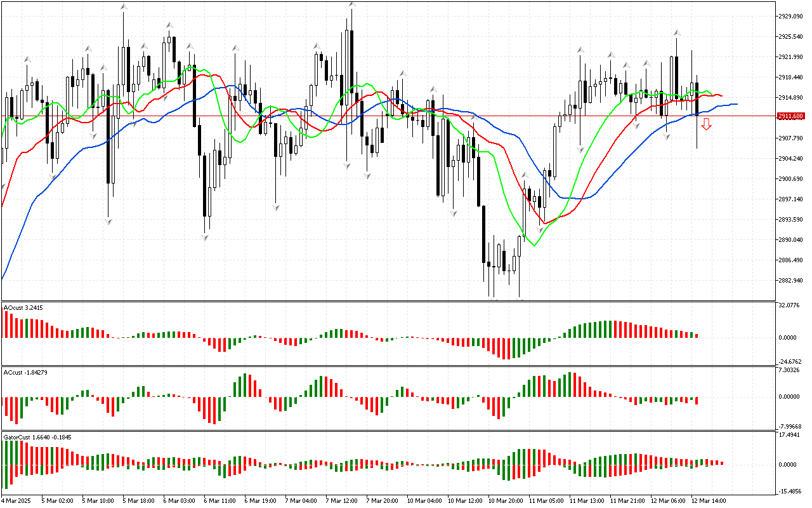
Task: Select the red 2911.600 price label
Action: coord(790,116)
